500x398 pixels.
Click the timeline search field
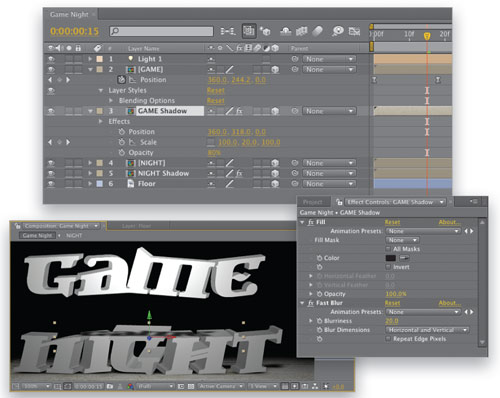[x=161, y=31]
